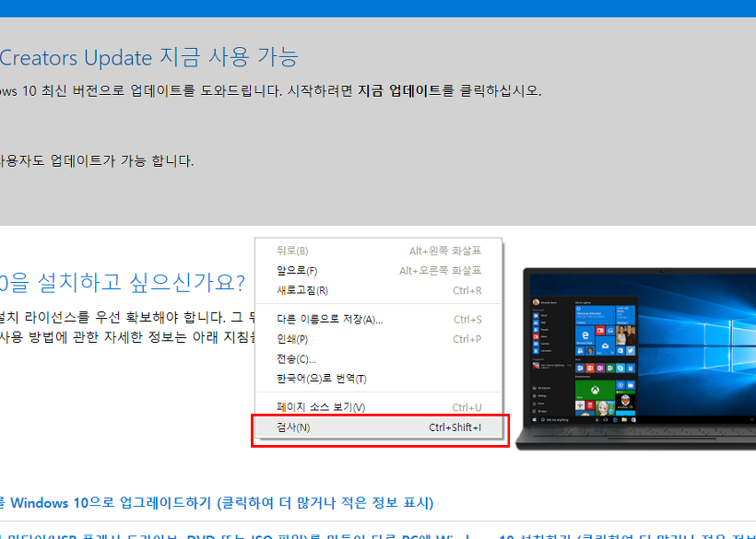Click 검사(N) to open developer tools
756x539 pixels.
(x=379, y=428)
